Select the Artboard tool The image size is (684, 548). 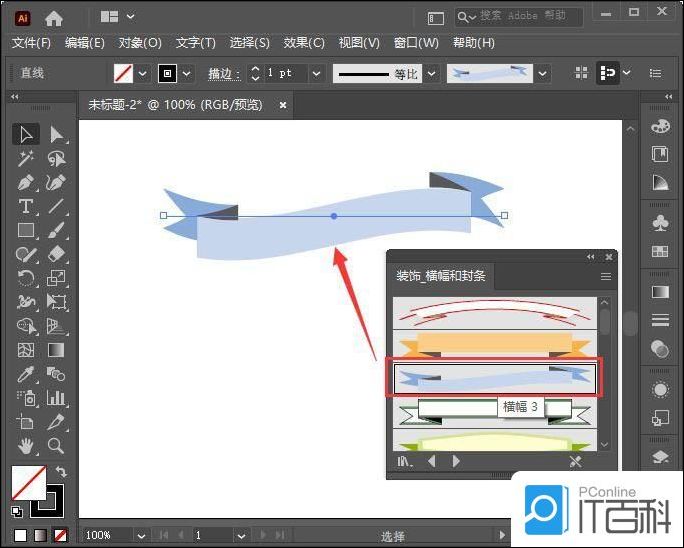[x=26, y=421]
